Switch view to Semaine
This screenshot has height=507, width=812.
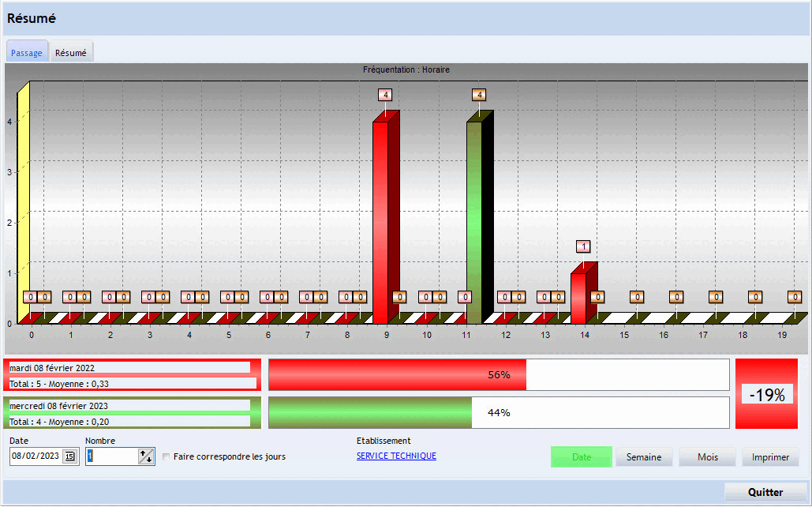tap(644, 456)
